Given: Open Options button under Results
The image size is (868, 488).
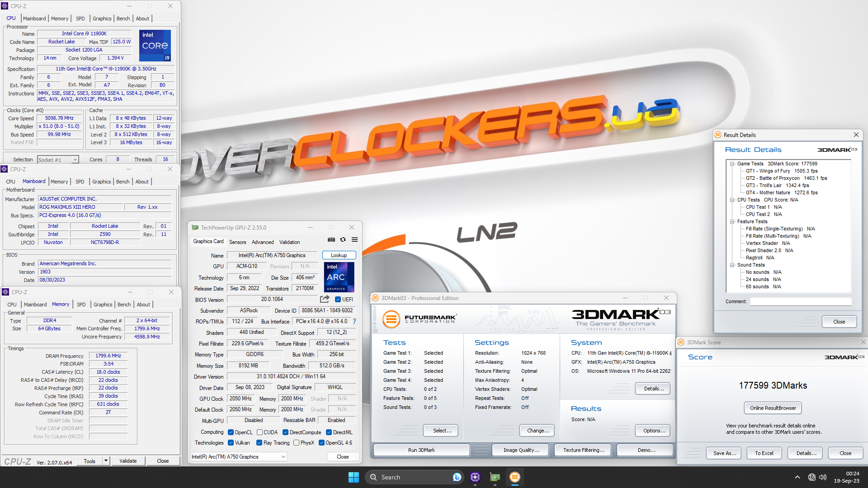Looking at the screenshot, I should point(653,431).
